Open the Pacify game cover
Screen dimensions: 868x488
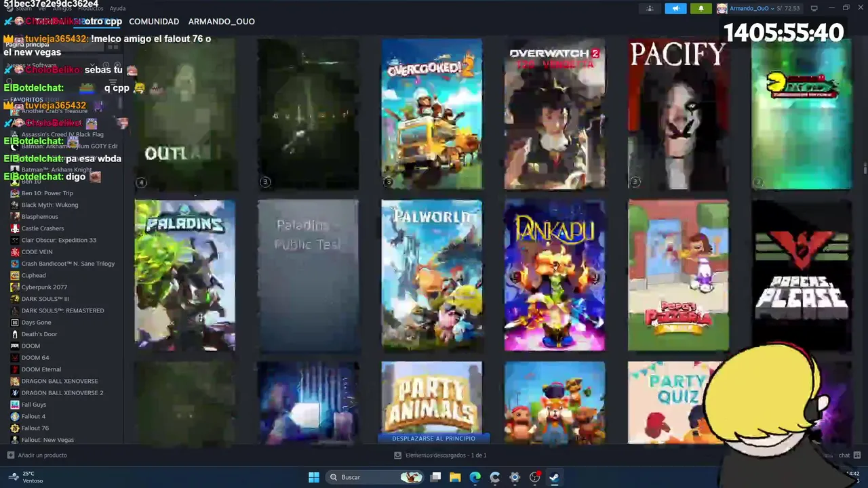click(x=678, y=114)
